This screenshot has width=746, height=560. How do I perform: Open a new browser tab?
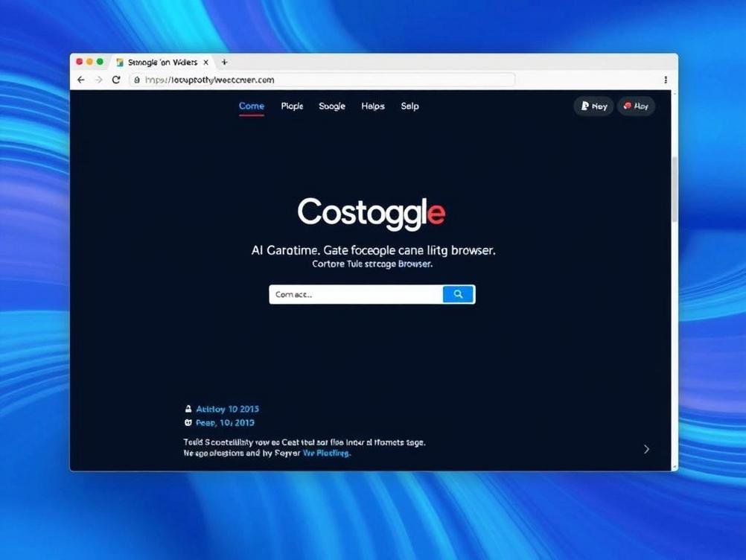coord(224,63)
